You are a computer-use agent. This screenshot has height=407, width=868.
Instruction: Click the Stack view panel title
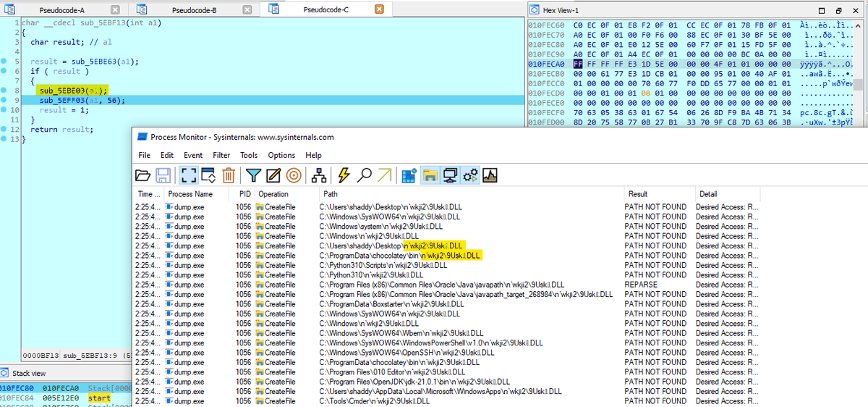[29, 374]
